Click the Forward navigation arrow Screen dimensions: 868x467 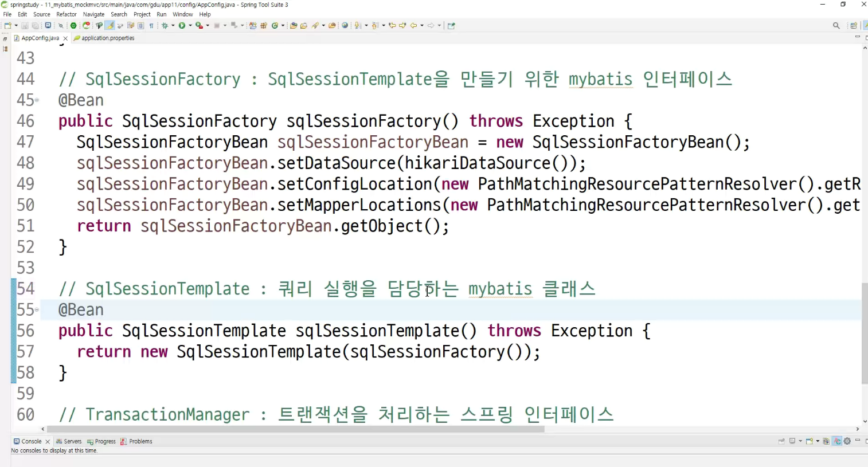point(431,25)
